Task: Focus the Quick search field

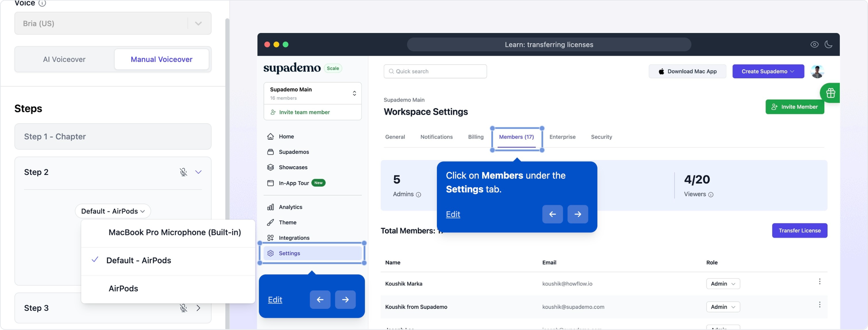Action: pos(435,71)
